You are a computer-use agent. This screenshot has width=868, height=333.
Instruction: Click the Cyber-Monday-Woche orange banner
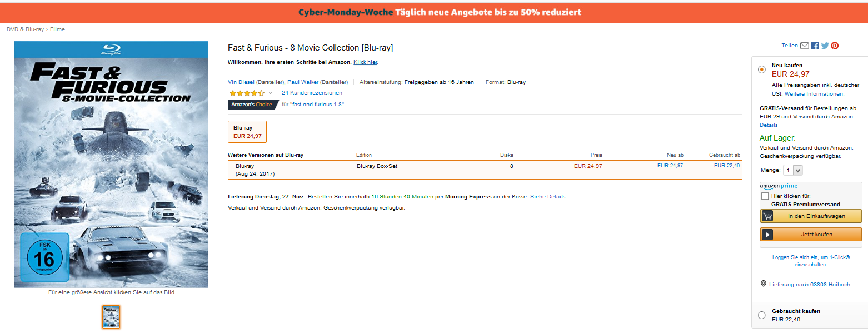[434, 12]
